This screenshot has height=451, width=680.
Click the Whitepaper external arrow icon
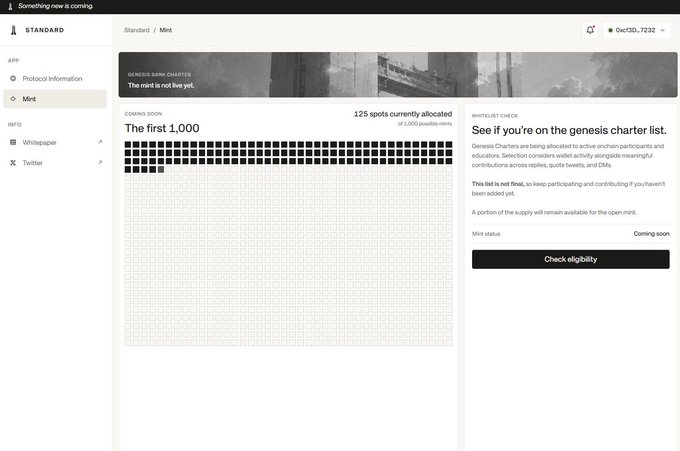100,142
